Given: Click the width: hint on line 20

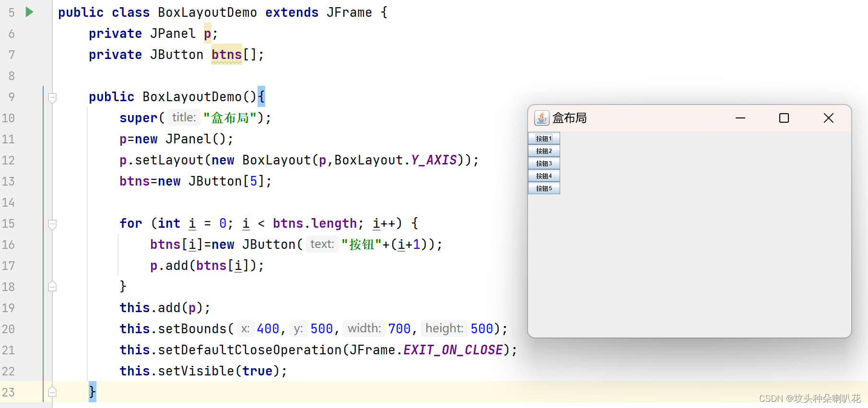Looking at the screenshot, I should (x=364, y=328).
